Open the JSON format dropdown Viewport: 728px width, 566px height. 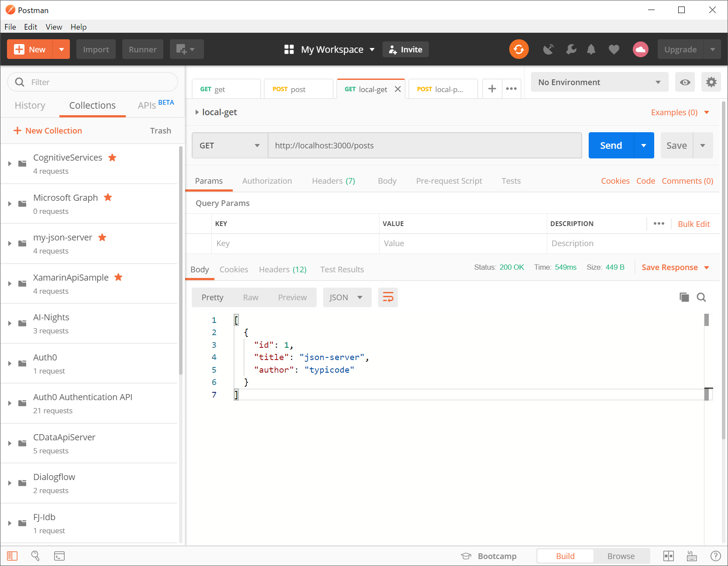click(x=347, y=297)
